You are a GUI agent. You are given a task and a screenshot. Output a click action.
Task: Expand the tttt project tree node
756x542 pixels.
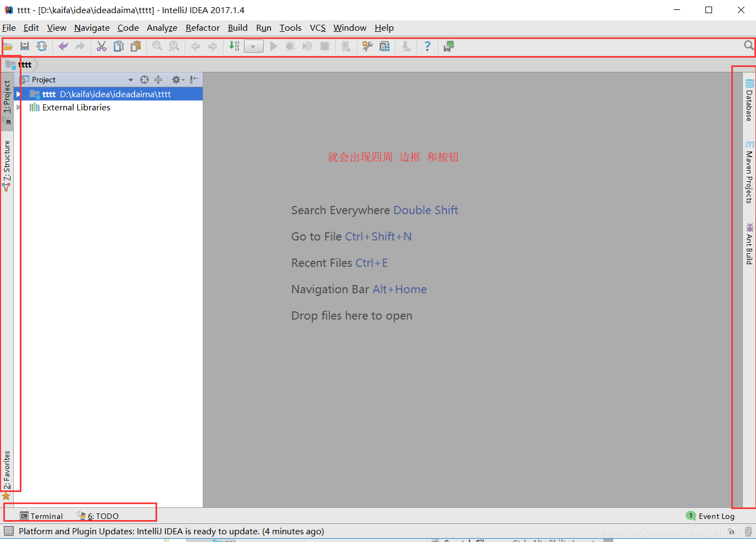click(18, 94)
